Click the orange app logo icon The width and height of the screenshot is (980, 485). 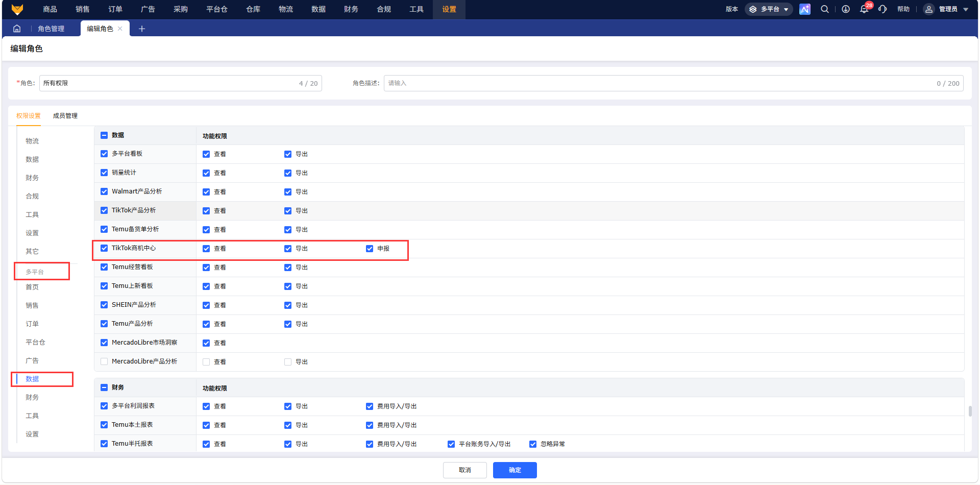pyautogui.click(x=17, y=9)
